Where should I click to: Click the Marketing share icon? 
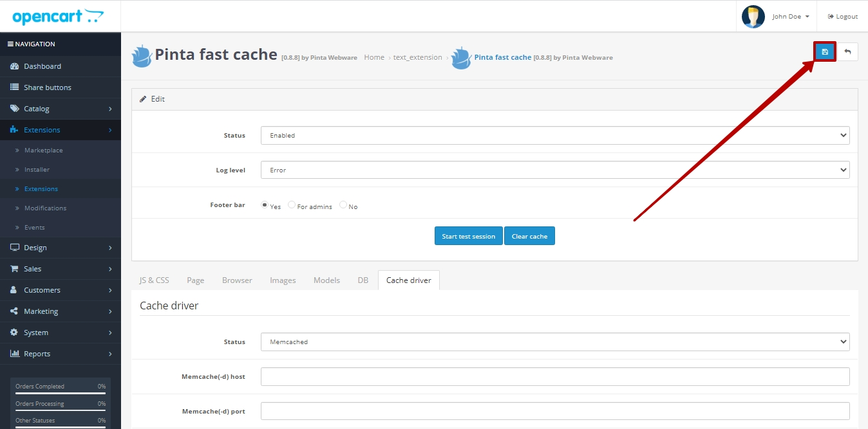(x=14, y=311)
